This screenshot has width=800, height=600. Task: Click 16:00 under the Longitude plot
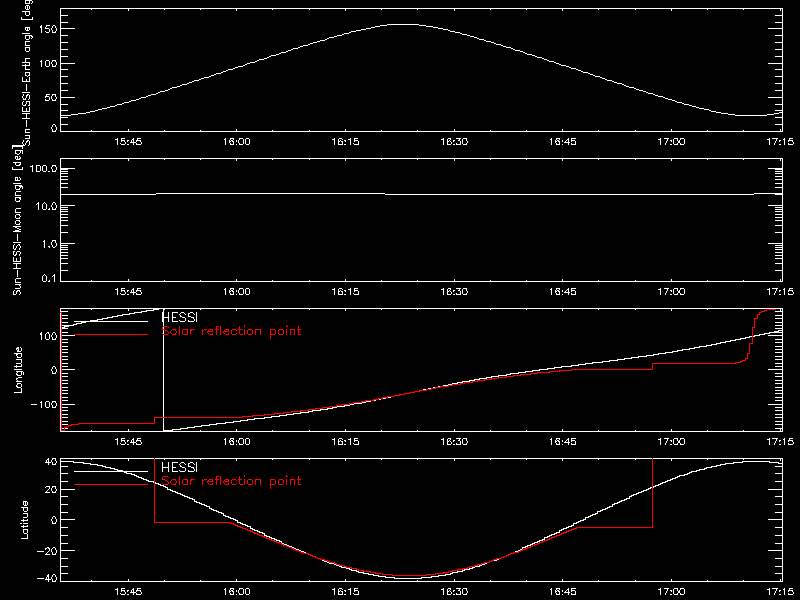(x=237, y=441)
